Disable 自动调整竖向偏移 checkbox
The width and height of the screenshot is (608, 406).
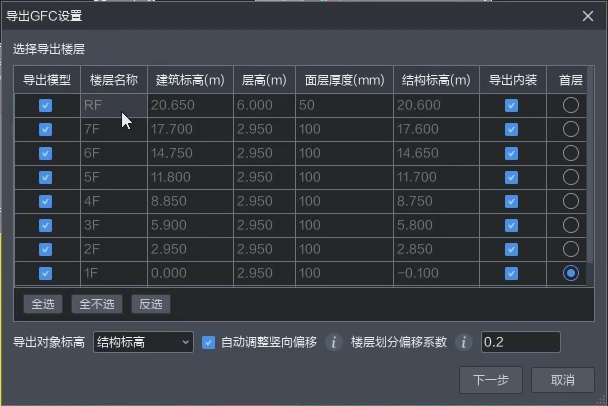208,342
